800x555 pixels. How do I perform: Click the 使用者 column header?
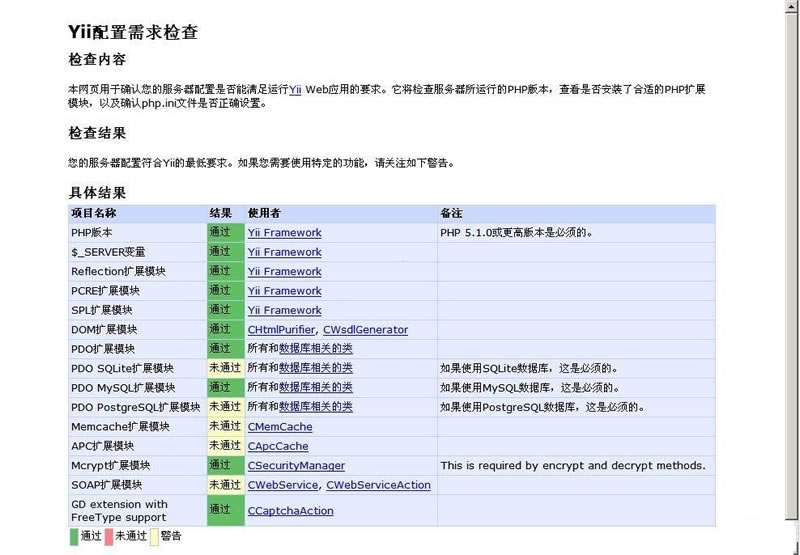(341, 213)
